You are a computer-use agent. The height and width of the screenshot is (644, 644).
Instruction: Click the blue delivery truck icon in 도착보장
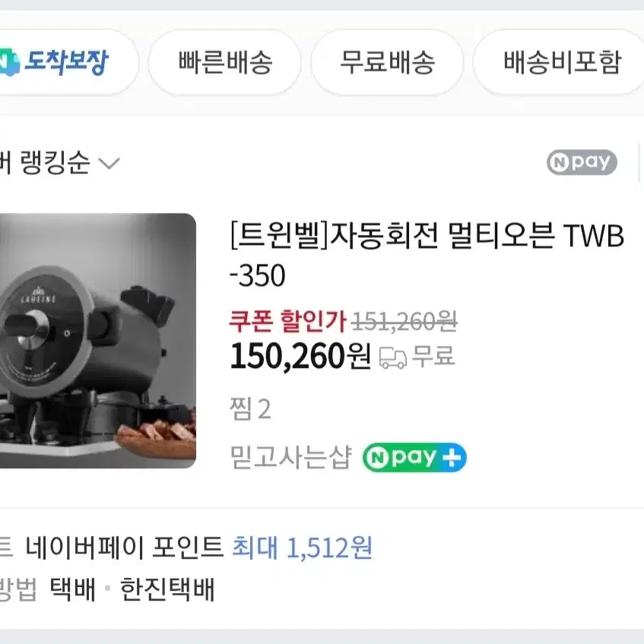click(9, 62)
